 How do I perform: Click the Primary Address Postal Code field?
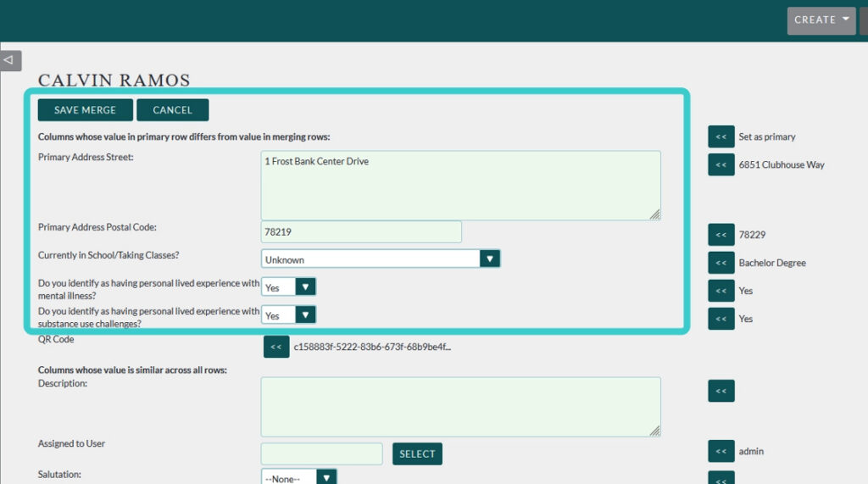[361, 231]
